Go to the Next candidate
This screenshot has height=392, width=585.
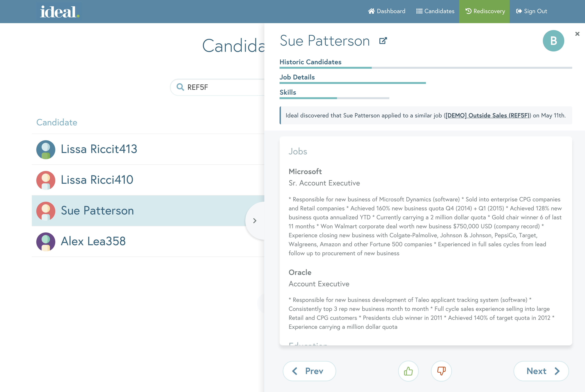click(x=541, y=371)
